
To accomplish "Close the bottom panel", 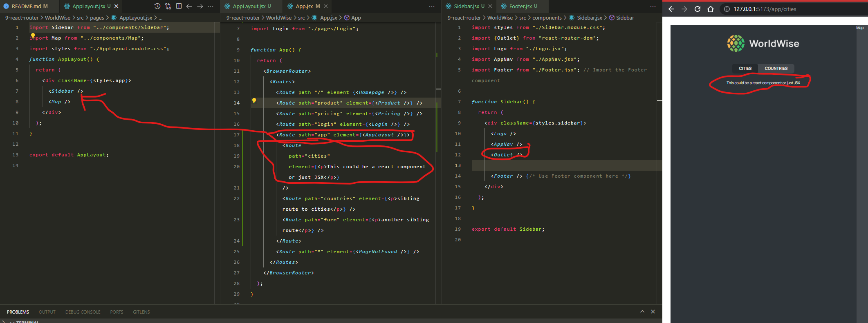I will click(653, 312).
